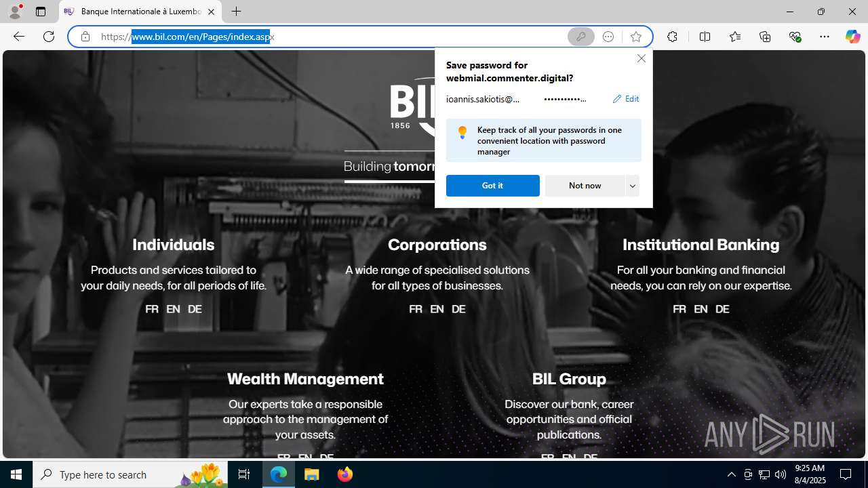
Task: Open Corporations section in EN
Action: (x=437, y=309)
